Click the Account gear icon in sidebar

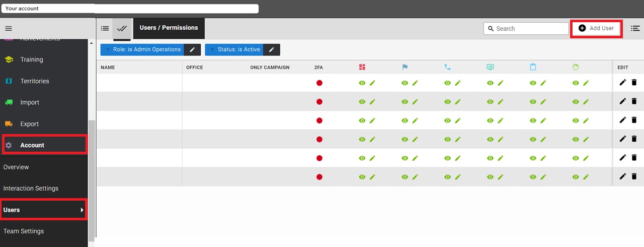point(9,145)
